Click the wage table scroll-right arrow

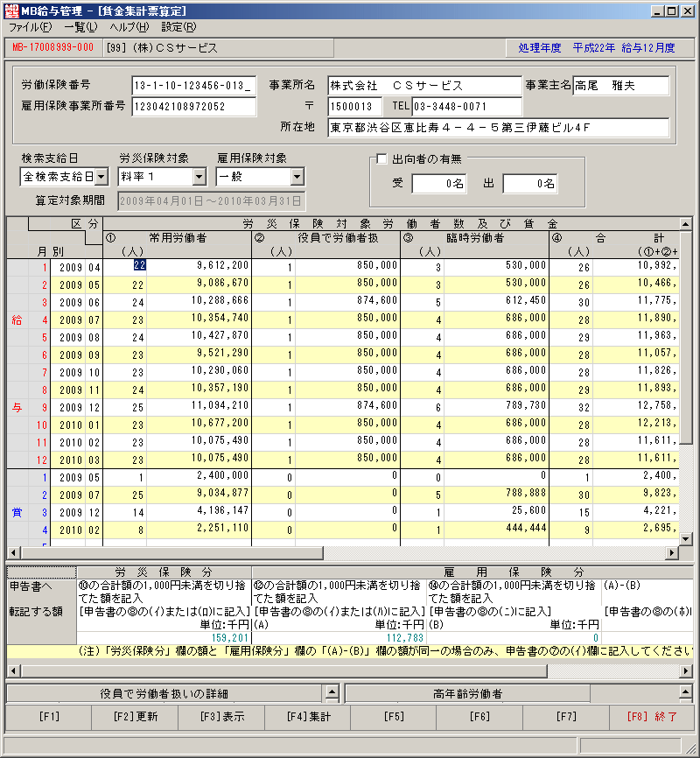(x=671, y=552)
